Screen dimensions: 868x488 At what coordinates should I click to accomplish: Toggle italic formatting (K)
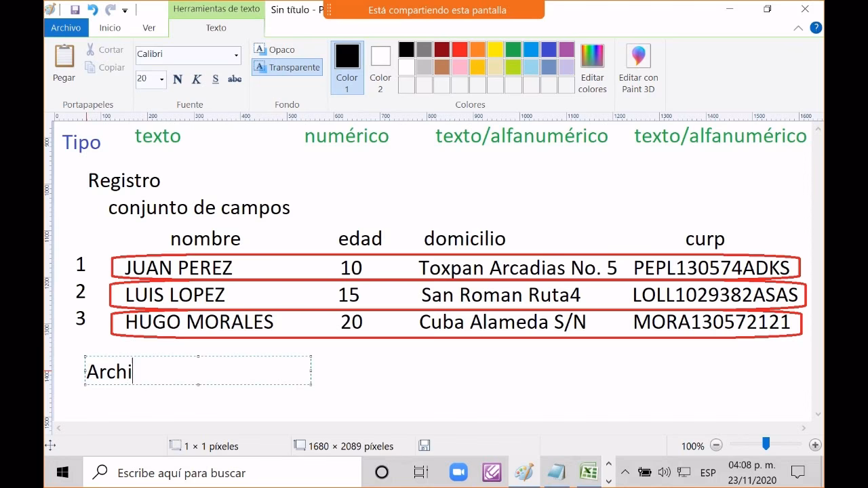[197, 79]
